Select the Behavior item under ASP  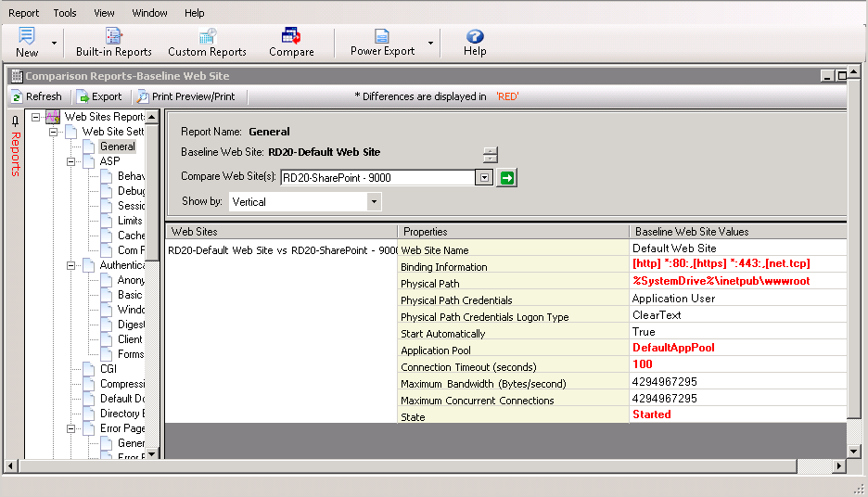(x=131, y=176)
